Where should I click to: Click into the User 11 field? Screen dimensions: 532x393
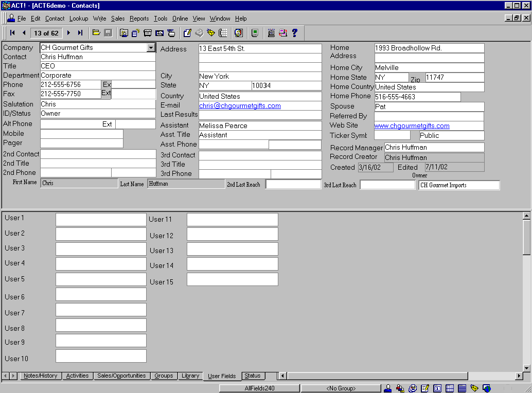point(233,219)
